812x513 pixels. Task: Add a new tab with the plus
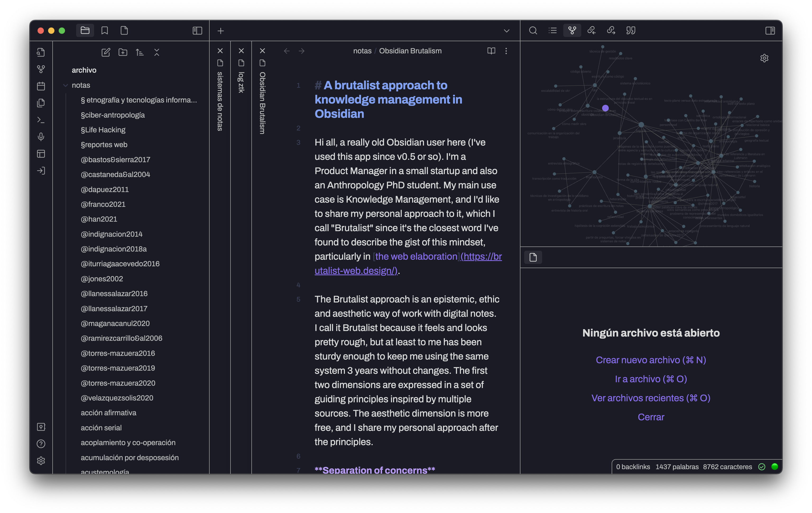click(220, 31)
